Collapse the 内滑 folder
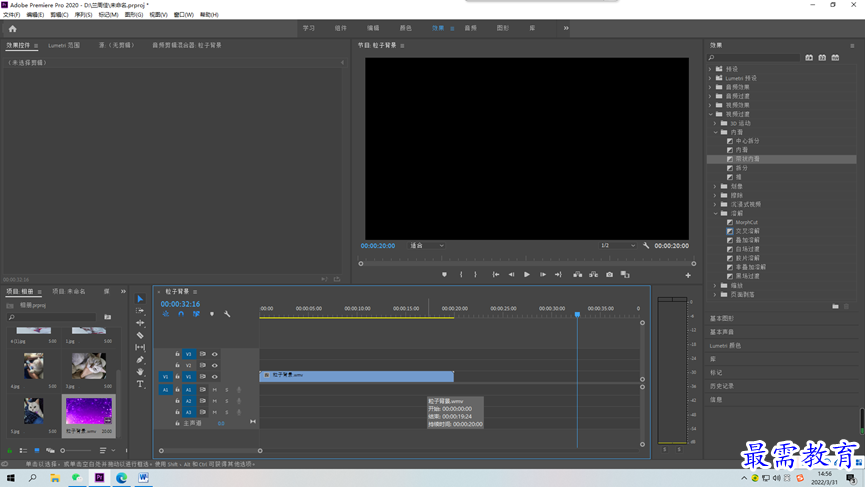Screen dimensions: 865x487 coord(716,132)
